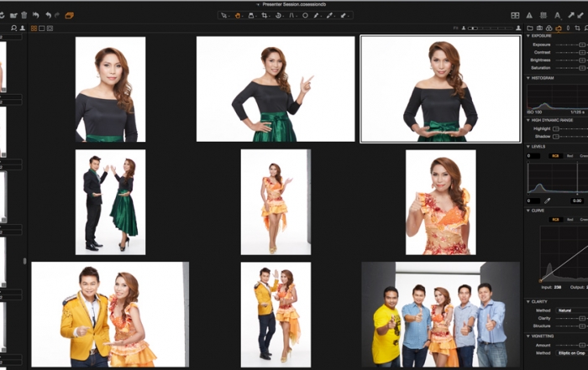Switch to Color tool tab
This screenshot has height=370, width=588.
549,28
